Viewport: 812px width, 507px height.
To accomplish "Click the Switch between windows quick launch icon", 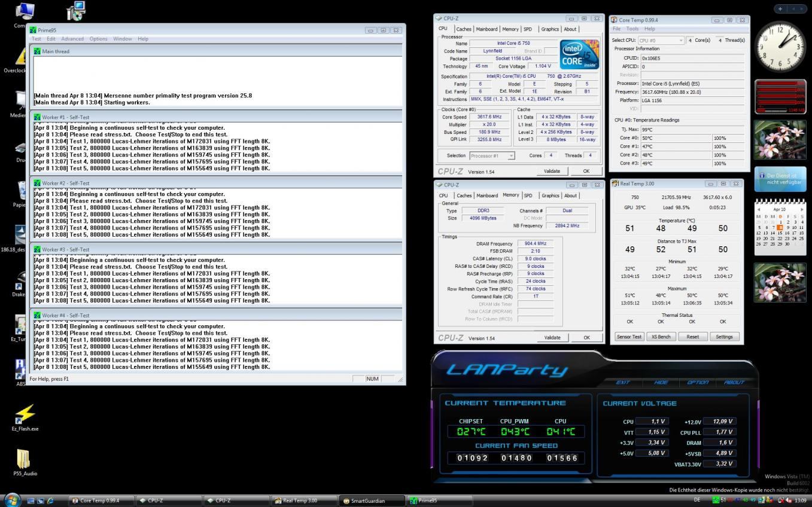I will [x=41, y=500].
